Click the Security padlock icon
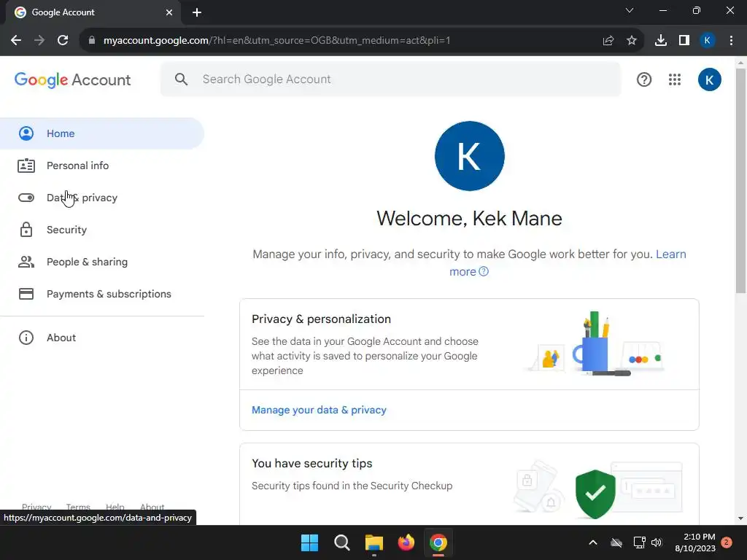Image resolution: width=747 pixels, height=560 pixels. pos(26,230)
